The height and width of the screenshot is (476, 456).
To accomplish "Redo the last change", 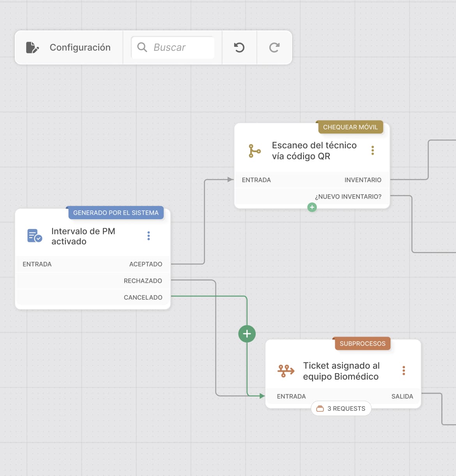I will click(274, 47).
